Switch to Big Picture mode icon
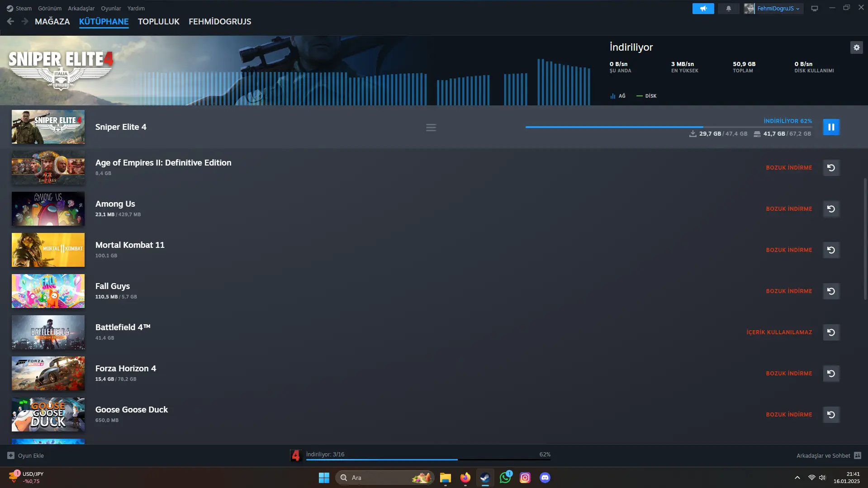This screenshot has height=488, width=868. point(814,9)
